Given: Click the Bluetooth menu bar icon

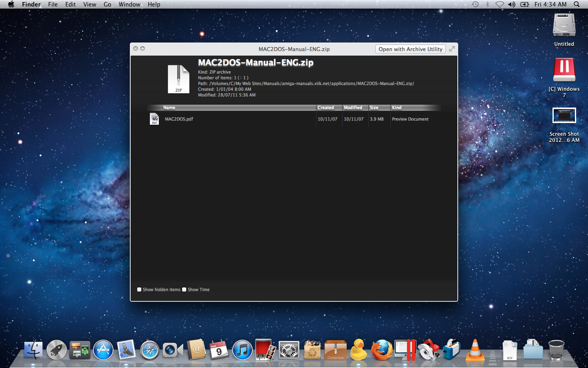Looking at the screenshot, I should (487, 4).
